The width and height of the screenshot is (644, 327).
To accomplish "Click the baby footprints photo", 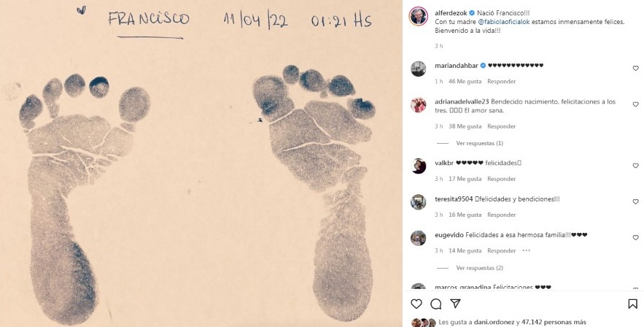I will [x=201, y=163].
